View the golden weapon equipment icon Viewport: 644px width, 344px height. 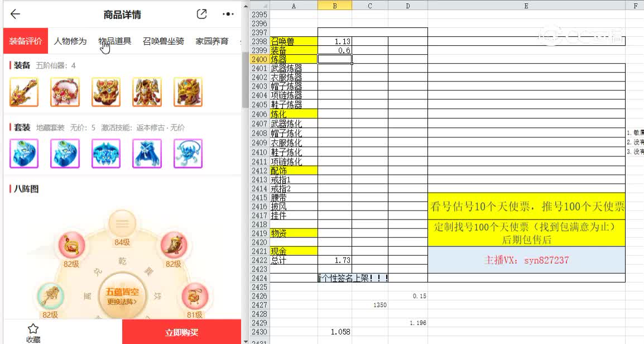pos(24,92)
